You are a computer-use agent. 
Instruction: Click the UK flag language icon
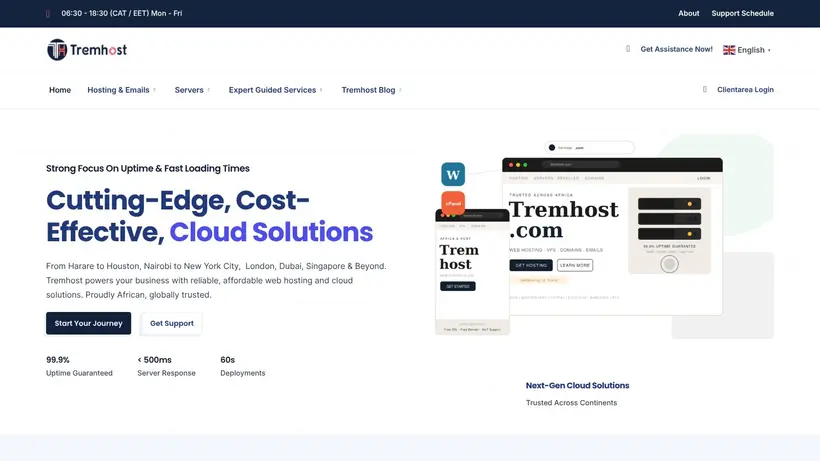729,50
